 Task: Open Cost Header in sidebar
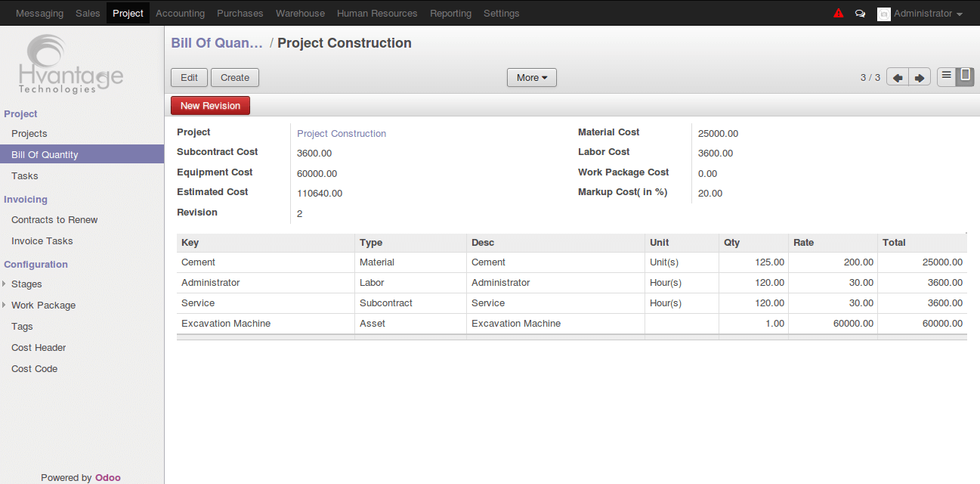pos(39,348)
